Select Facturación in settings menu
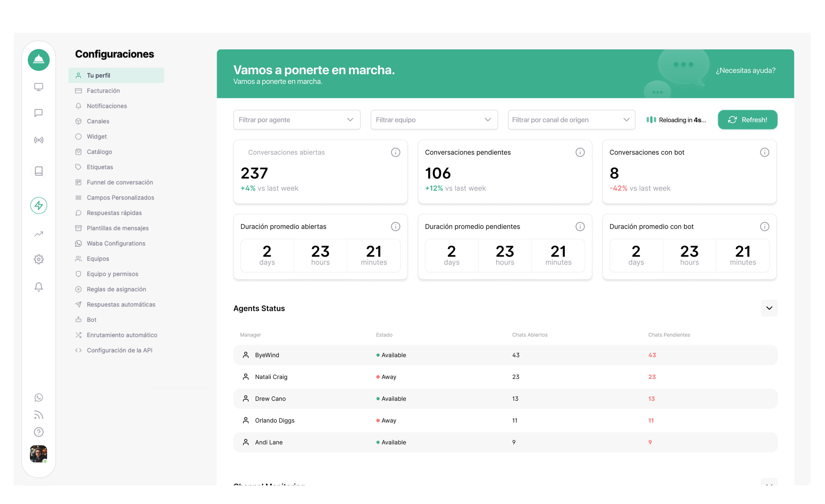The width and height of the screenshot is (825, 504). (x=103, y=91)
